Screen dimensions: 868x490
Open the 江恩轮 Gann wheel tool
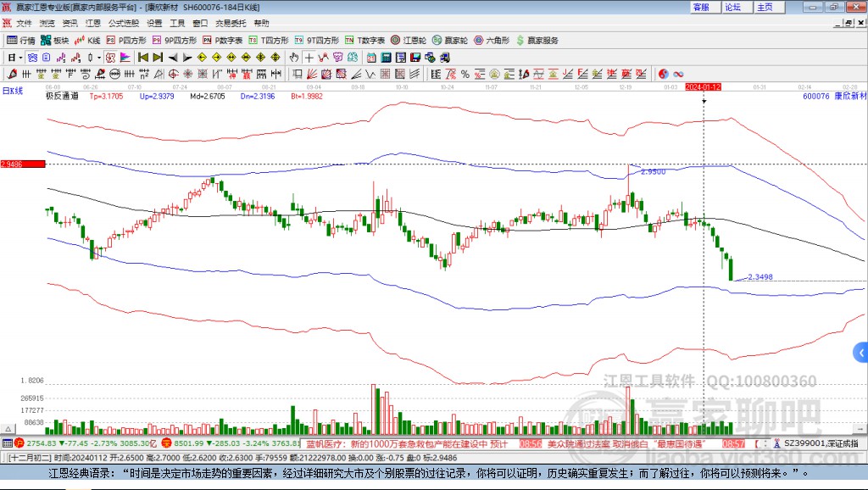tap(409, 41)
